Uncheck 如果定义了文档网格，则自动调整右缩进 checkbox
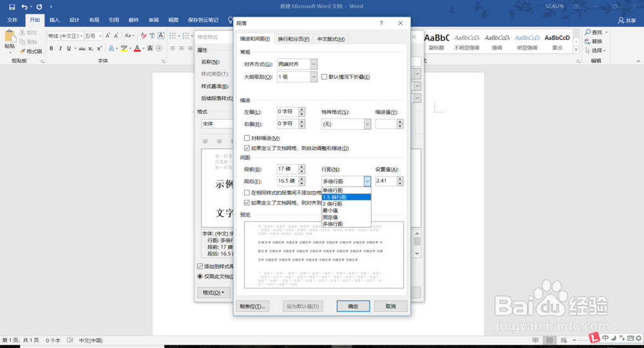Screen dimensions: 644x348 coord(247,148)
